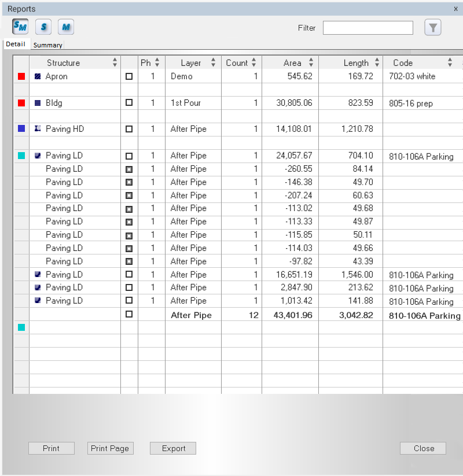Sort by the Length column arrows
Screen dimensions: 463x476
click(x=377, y=63)
